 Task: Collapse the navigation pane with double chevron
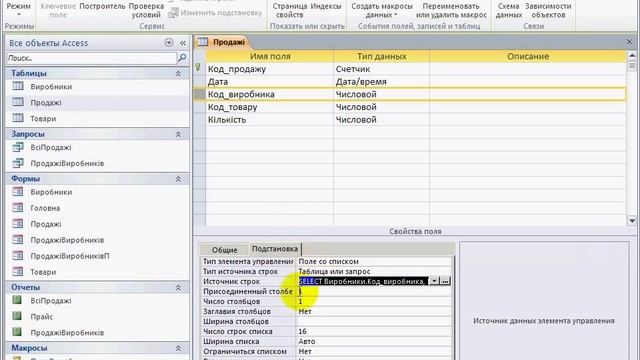pos(182,42)
